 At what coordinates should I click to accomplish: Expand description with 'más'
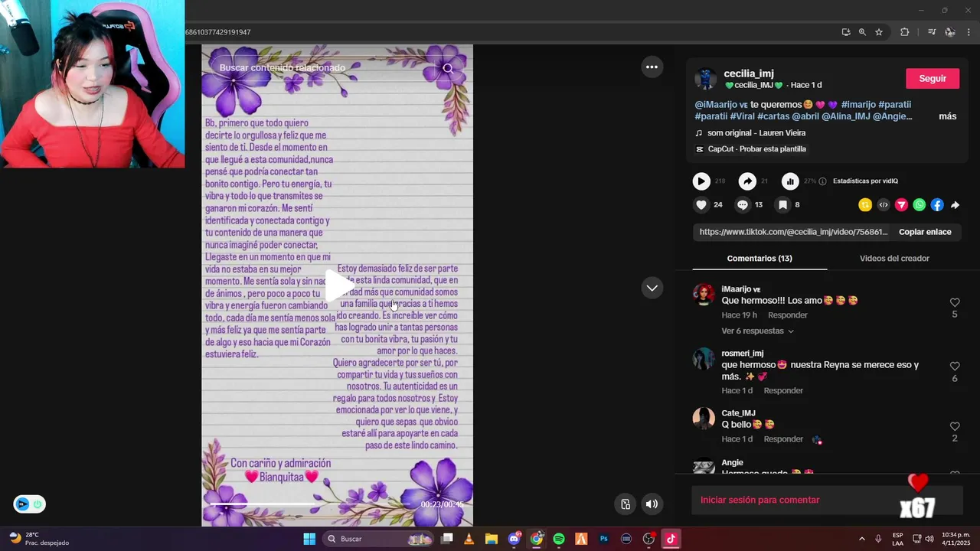948,116
